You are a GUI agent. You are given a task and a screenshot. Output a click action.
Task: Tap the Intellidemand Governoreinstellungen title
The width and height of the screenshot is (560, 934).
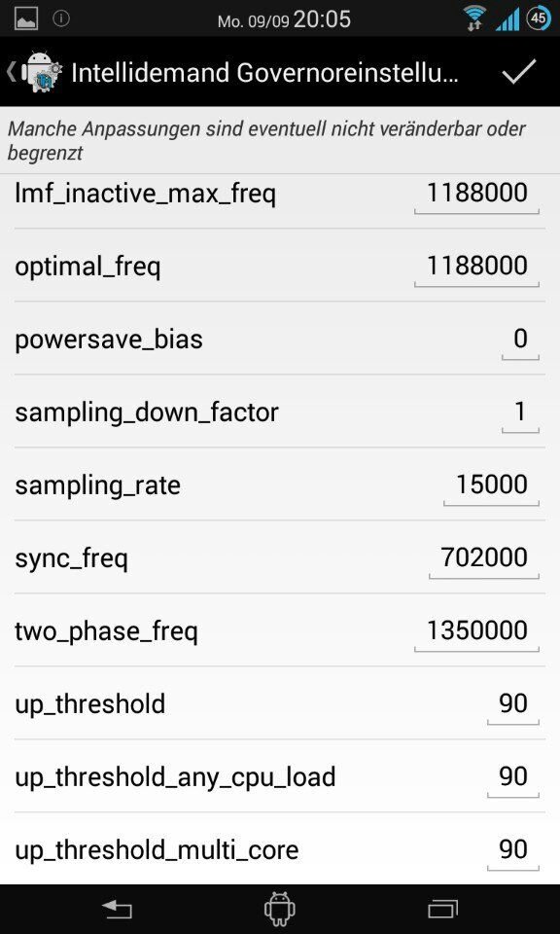(x=264, y=73)
